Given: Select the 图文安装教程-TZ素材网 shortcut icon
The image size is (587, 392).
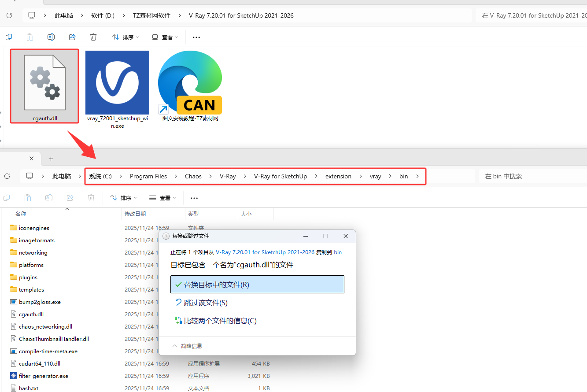Looking at the screenshot, I should [x=190, y=82].
